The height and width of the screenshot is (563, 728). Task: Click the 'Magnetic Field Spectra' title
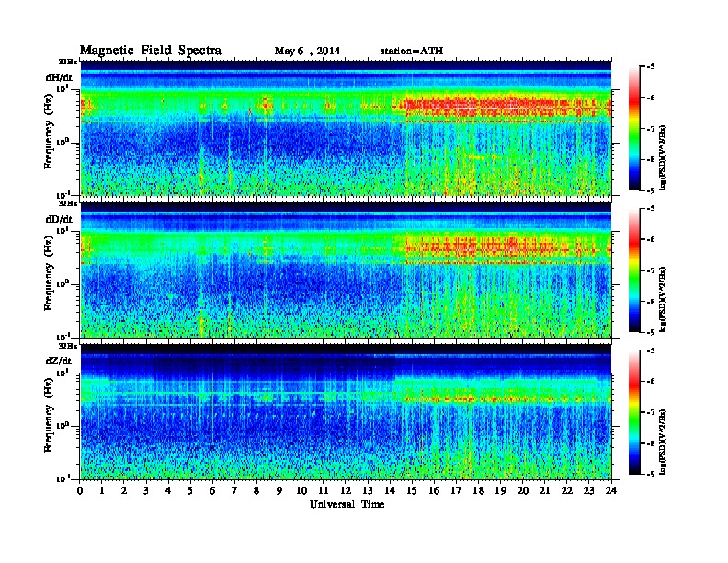click(x=151, y=51)
